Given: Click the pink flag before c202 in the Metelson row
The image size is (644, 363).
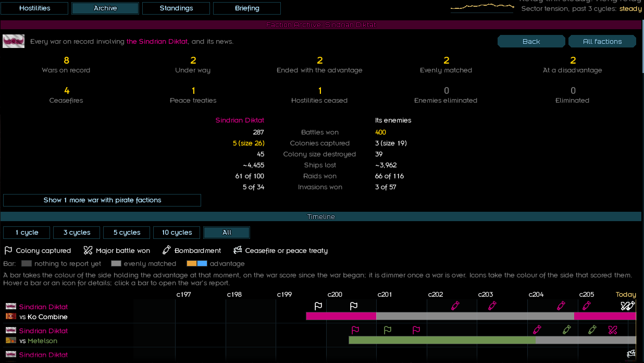Looking at the screenshot, I should (x=416, y=330).
